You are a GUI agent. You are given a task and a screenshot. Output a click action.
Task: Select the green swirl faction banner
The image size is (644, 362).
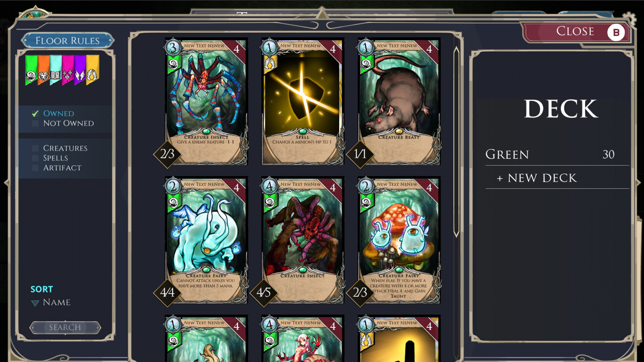pos(31,70)
